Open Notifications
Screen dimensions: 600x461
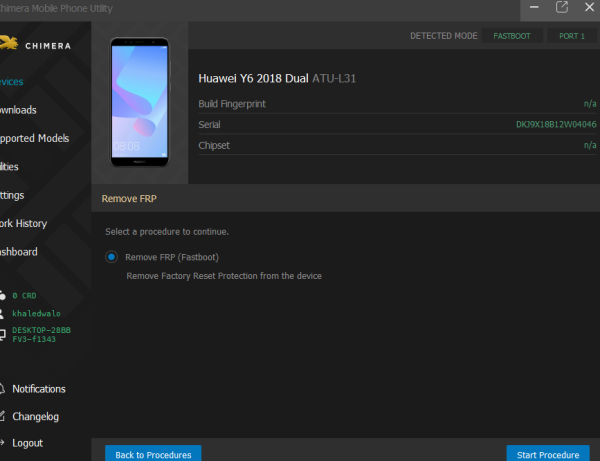pyautogui.click(x=39, y=389)
